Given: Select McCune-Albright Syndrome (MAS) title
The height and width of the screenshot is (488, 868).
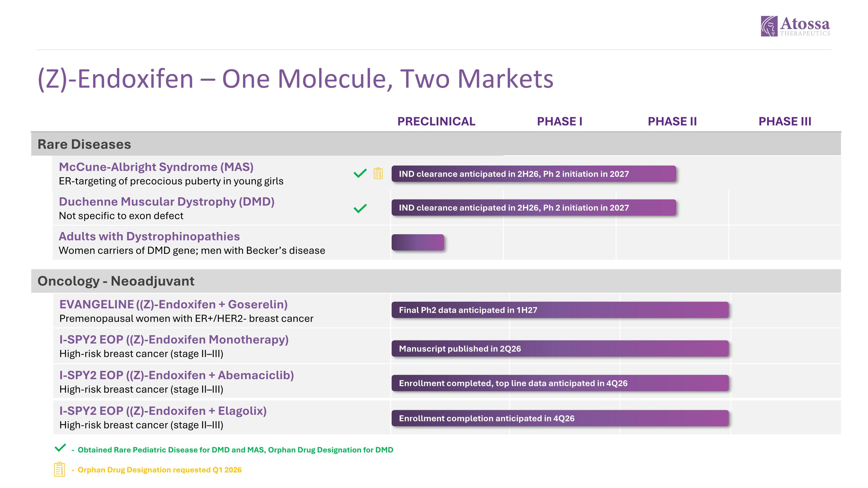Looking at the screenshot, I should click(156, 167).
